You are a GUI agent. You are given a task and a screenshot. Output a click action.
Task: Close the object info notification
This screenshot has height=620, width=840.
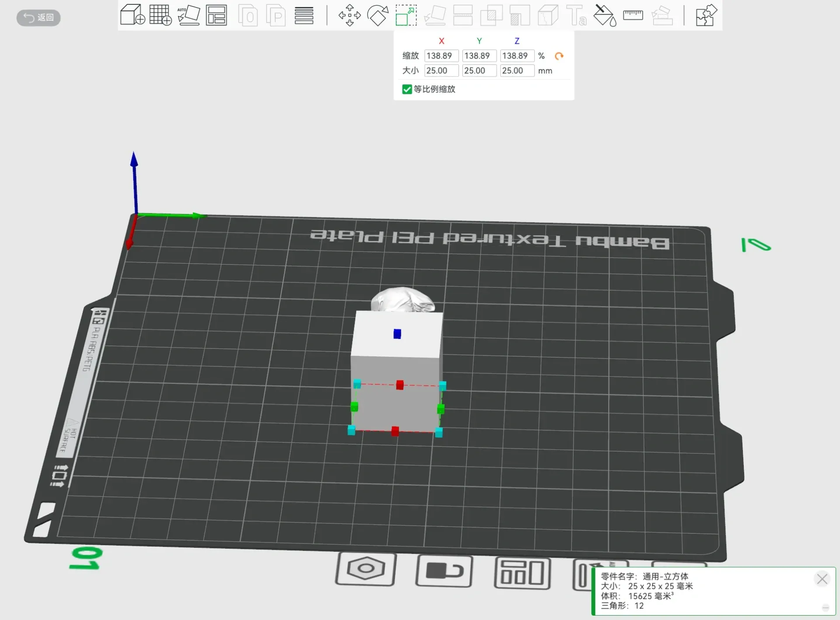coord(822,579)
